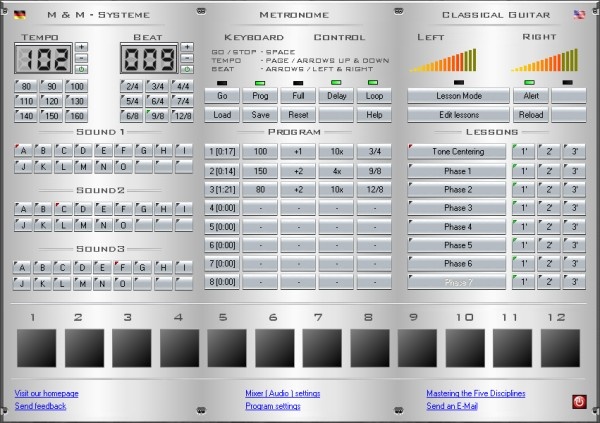Click the US flag icon
Image resolution: width=600 pixels, height=423 pixels.
(x=578, y=15)
